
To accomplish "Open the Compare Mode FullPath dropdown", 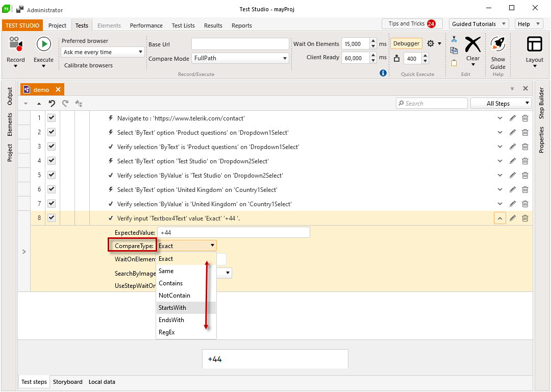I will [240, 58].
